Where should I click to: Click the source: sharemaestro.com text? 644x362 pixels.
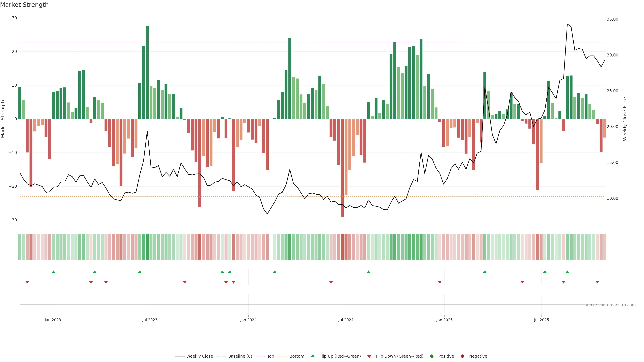click(609, 305)
